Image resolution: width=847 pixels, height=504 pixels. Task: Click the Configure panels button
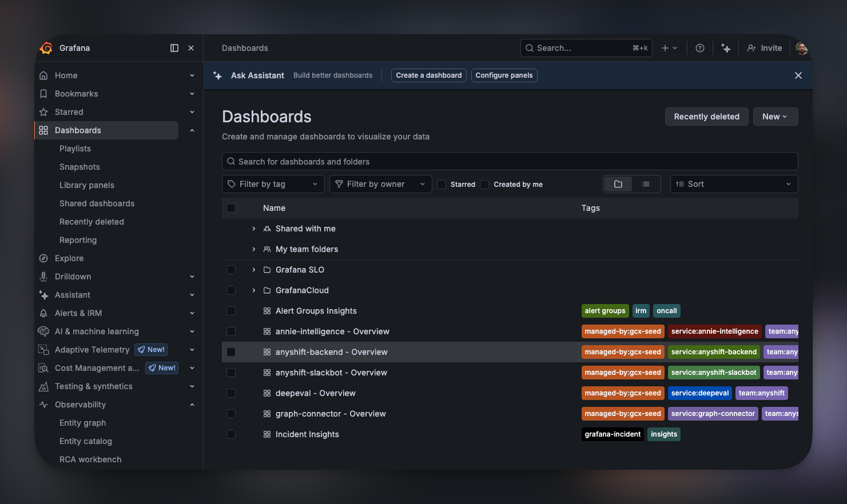point(504,75)
